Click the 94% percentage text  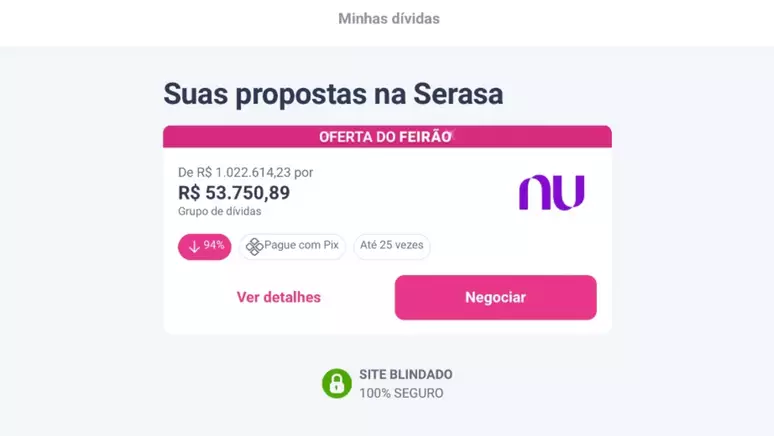click(214, 245)
